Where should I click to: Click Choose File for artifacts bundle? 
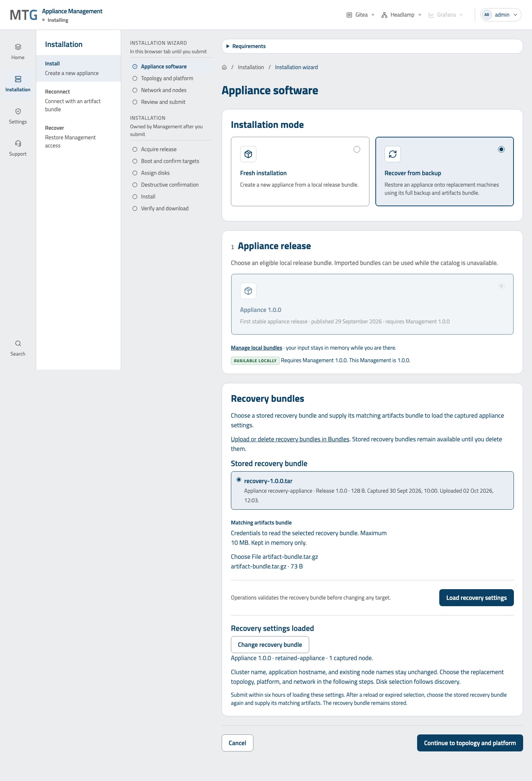coord(246,557)
